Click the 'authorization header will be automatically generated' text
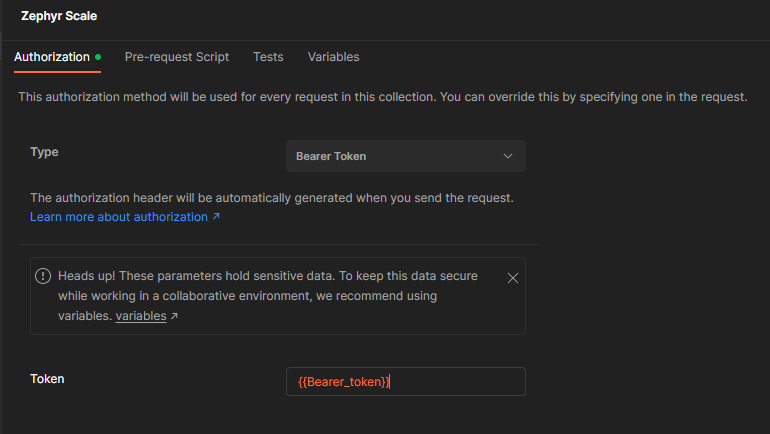 click(271, 198)
